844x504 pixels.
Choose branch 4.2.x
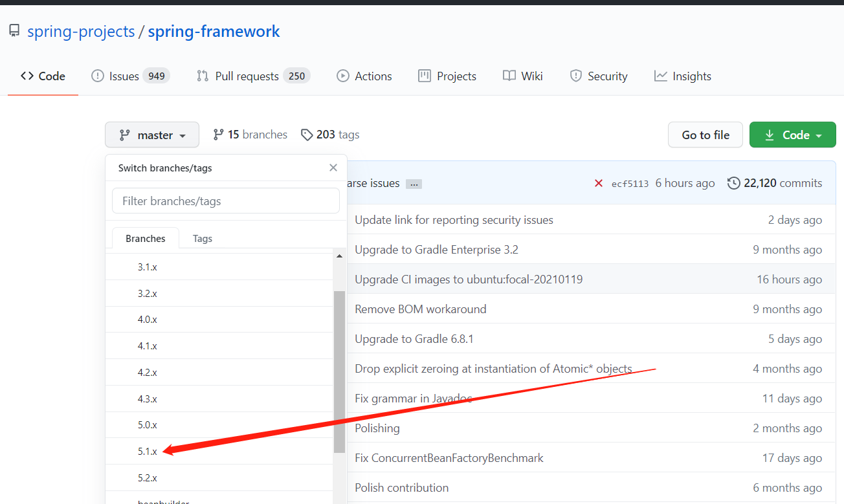click(220, 373)
